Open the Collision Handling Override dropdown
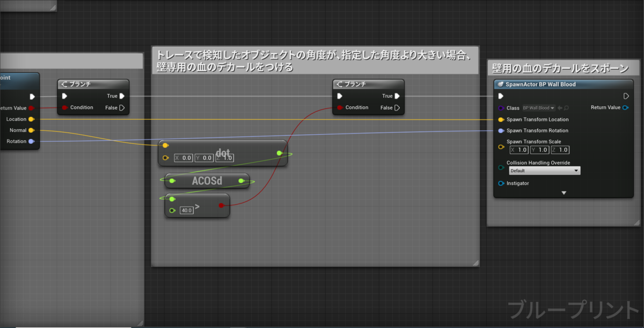The width and height of the screenshot is (644, 328). click(x=544, y=170)
